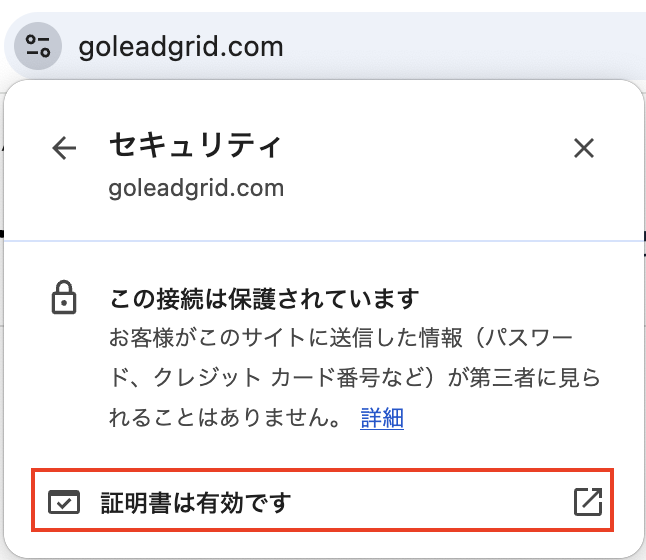
Task: Click the padlock connection icon
Action: tap(64, 298)
